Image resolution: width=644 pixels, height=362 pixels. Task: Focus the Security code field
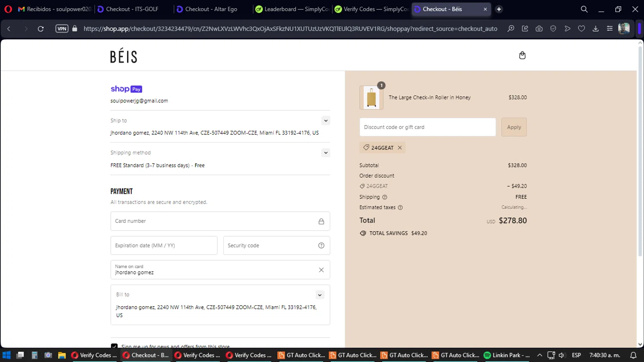point(276,246)
